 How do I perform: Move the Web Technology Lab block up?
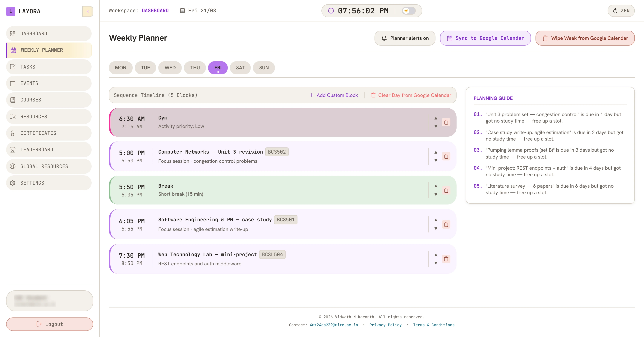(x=436, y=255)
